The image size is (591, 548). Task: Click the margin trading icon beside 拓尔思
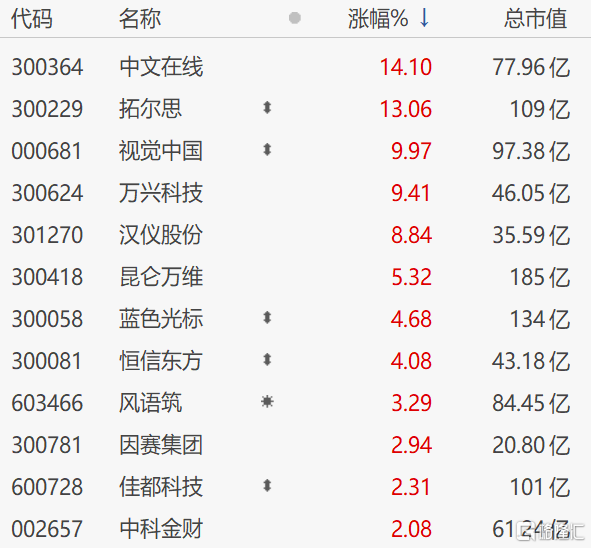tap(267, 108)
